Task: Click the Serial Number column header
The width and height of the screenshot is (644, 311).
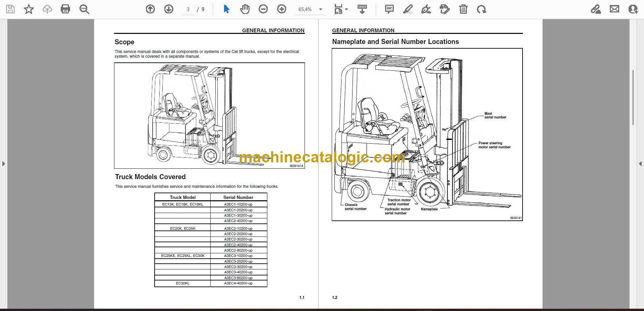Action: coord(238,197)
